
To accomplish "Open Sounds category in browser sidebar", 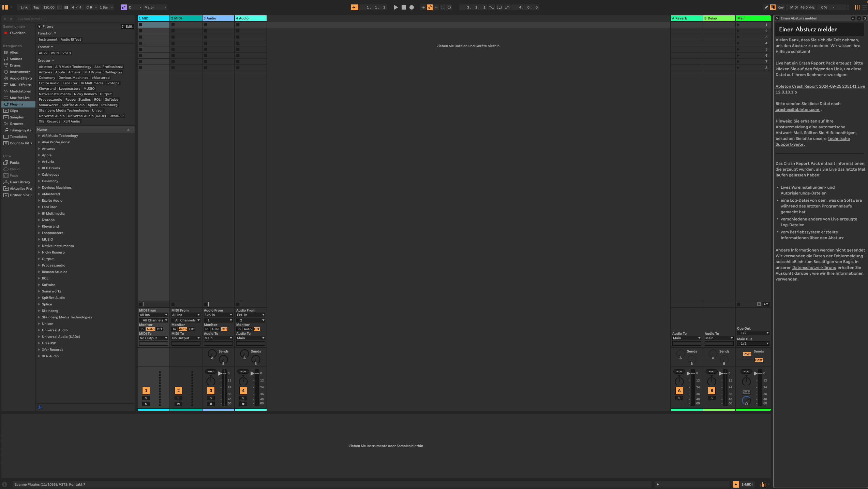I will (x=16, y=59).
